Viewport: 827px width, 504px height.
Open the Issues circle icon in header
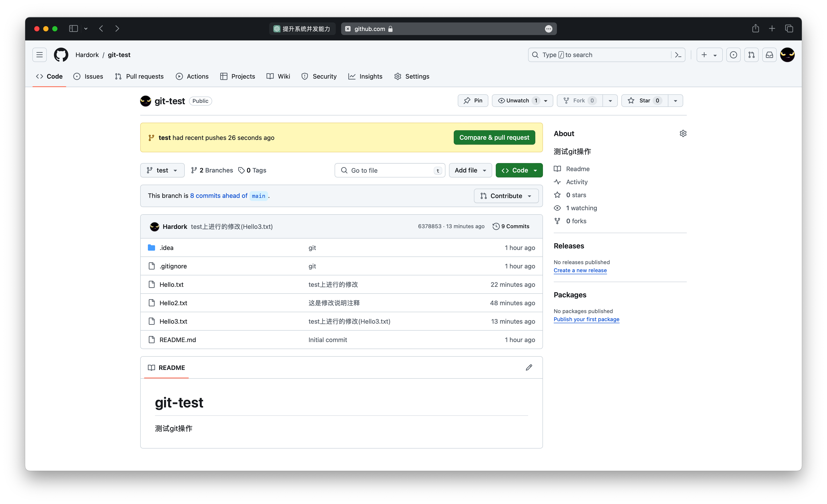[733, 55]
